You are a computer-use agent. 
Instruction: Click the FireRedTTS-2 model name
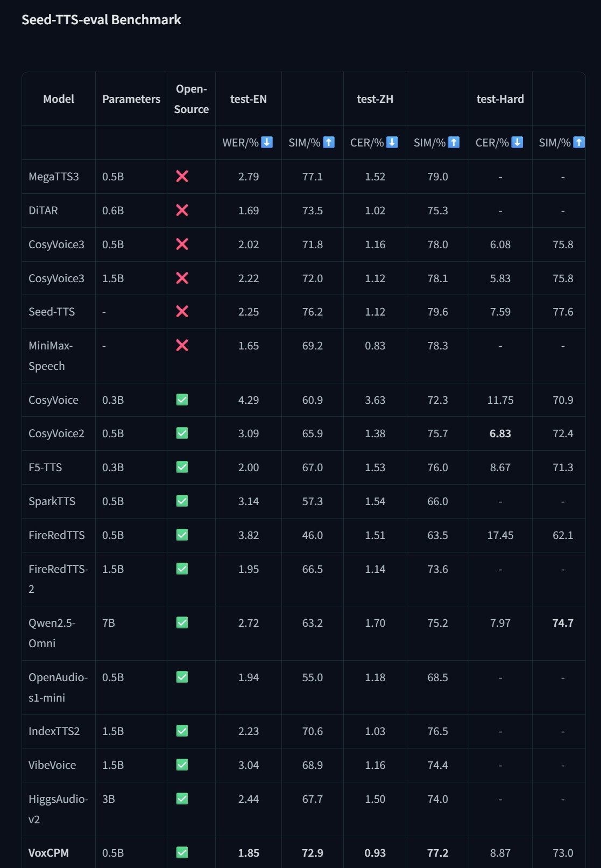59,579
